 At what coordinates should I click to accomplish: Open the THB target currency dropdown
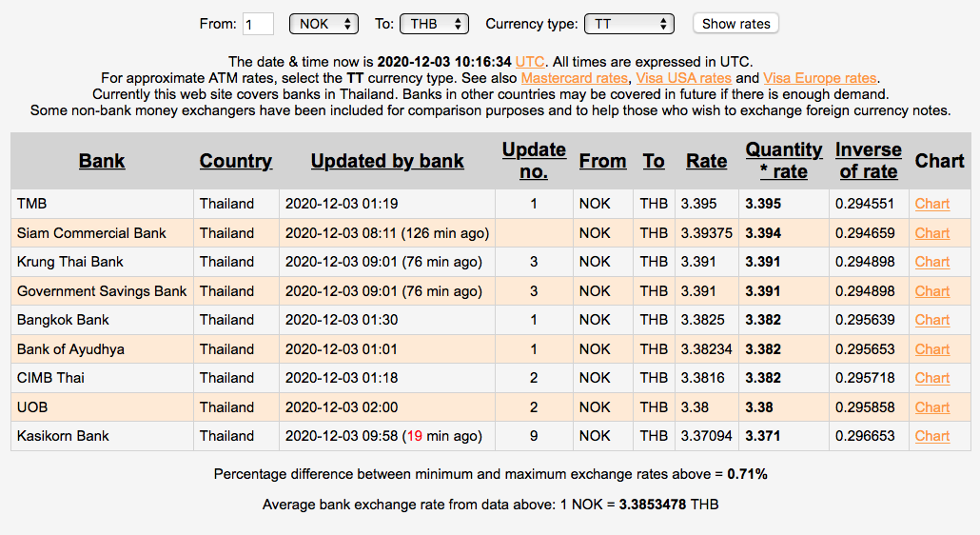tap(435, 24)
